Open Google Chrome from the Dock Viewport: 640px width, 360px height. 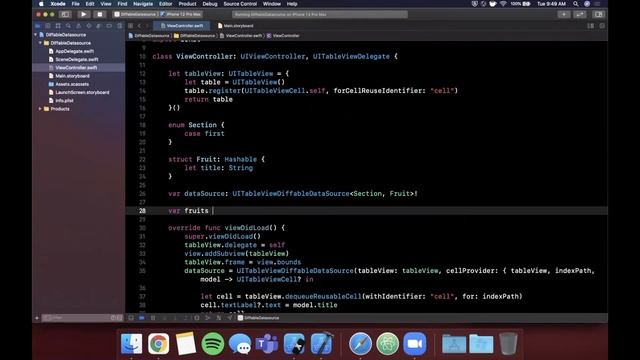(158, 344)
